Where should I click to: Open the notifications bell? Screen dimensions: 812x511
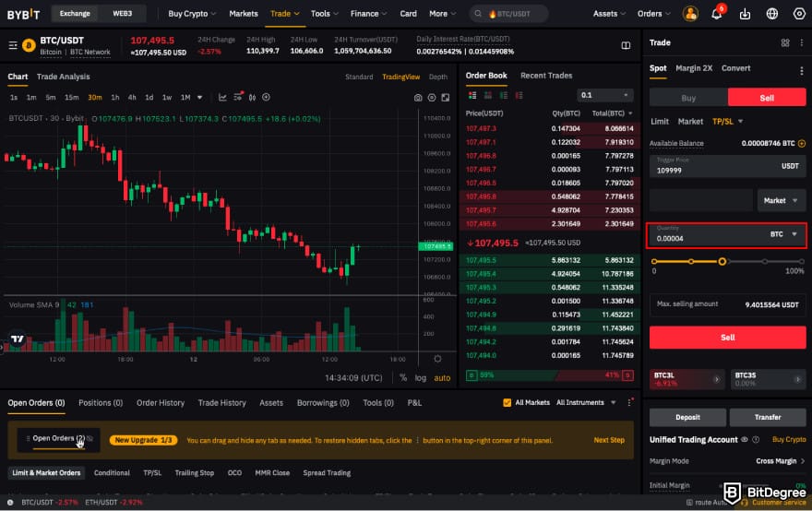pyautogui.click(x=717, y=14)
